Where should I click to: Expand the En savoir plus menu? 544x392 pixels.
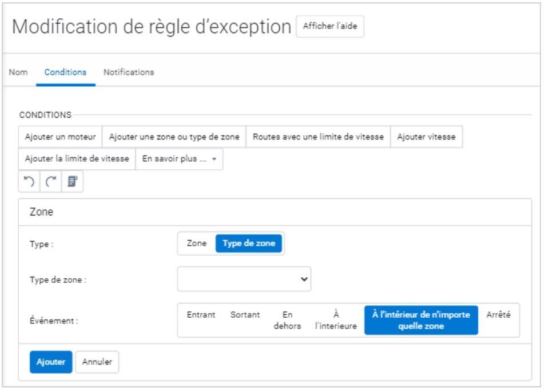coord(179,159)
